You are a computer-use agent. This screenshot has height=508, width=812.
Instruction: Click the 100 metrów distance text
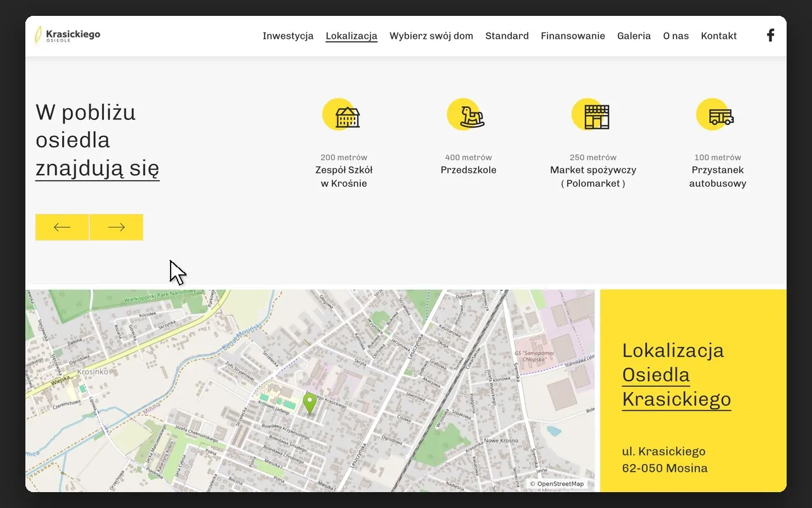click(x=718, y=157)
